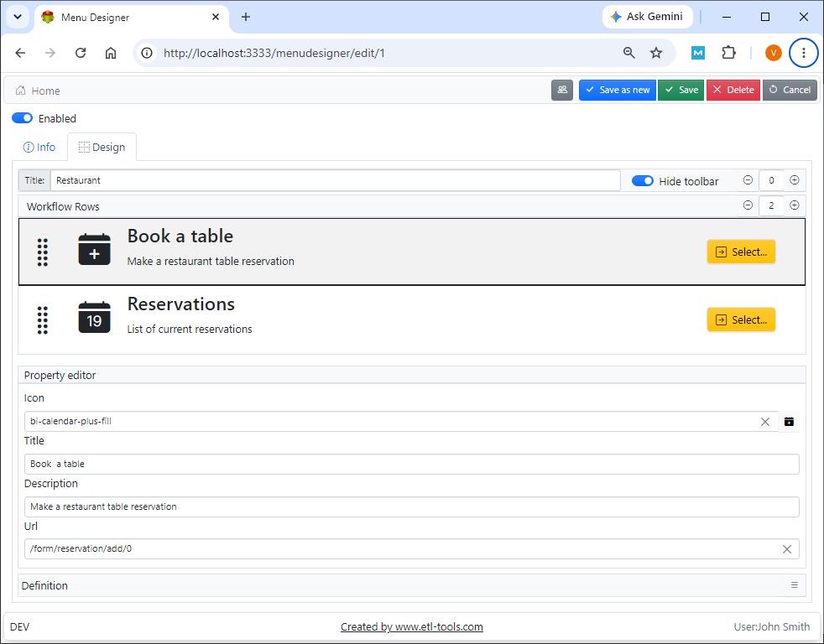The image size is (824, 644).
Task: Click the blue M extension icon
Action: tap(698, 53)
